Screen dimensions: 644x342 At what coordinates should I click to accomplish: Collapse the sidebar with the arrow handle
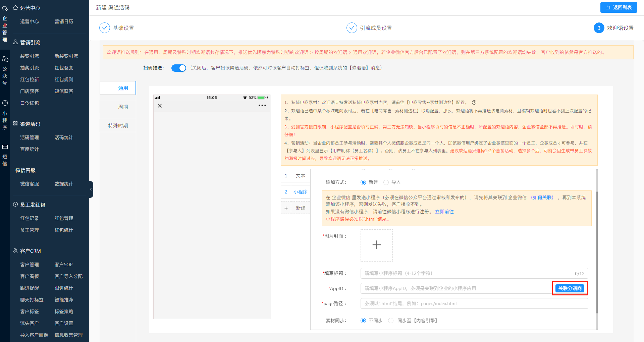point(91,189)
